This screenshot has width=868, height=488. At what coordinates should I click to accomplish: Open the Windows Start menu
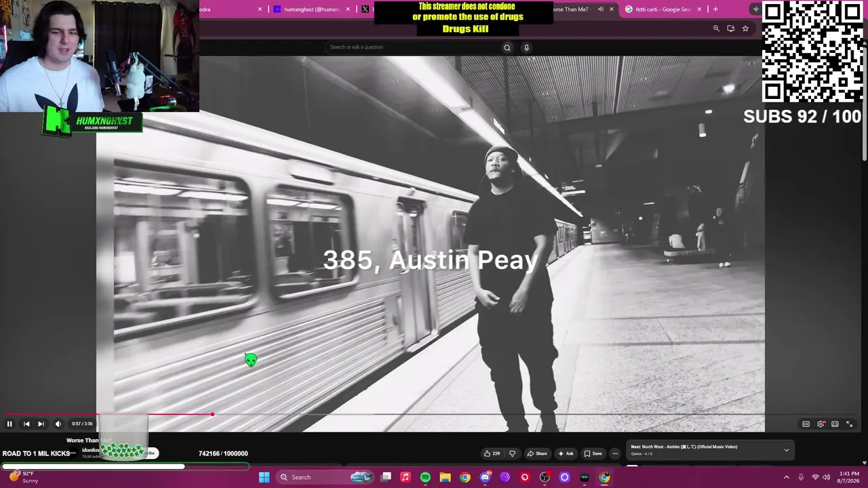tap(264, 477)
